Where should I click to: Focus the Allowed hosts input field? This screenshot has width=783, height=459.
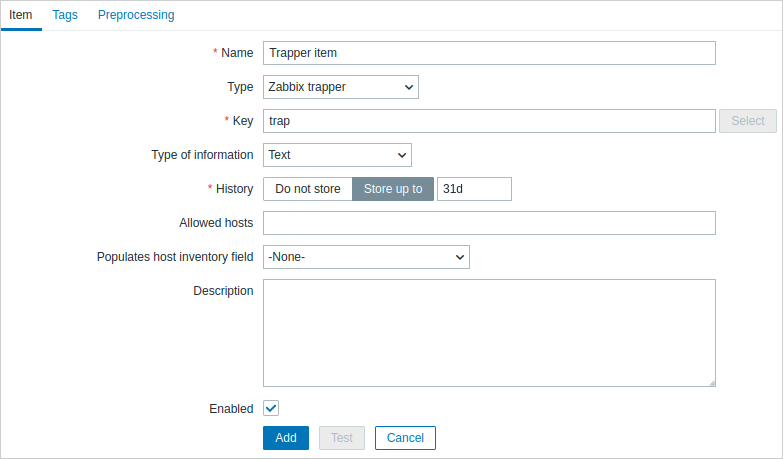click(489, 223)
